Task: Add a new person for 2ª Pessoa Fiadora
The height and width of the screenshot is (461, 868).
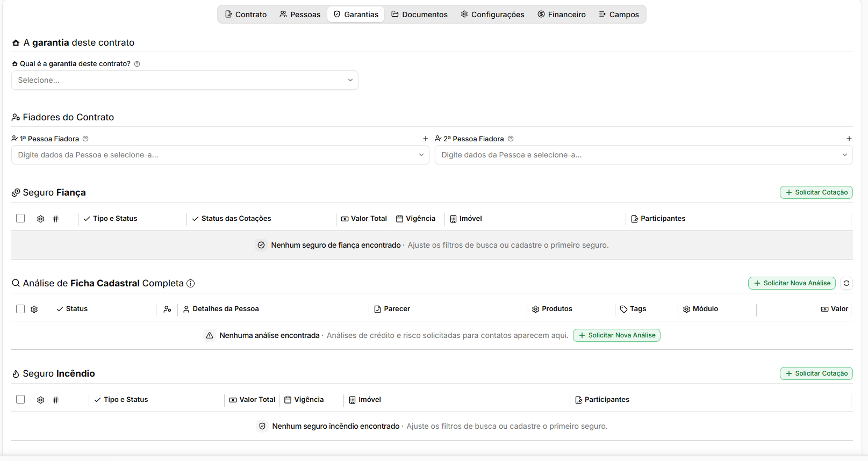Action: pyautogui.click(x=849, y=139)
